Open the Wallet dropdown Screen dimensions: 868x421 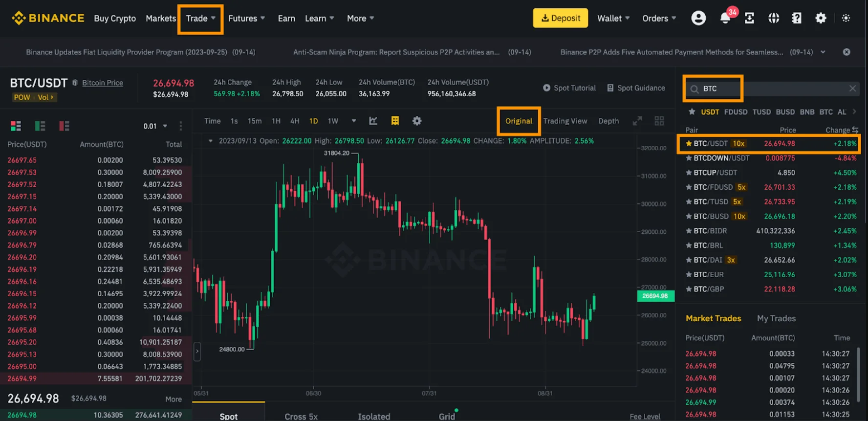pyautogui.click(x=613, y=19)
